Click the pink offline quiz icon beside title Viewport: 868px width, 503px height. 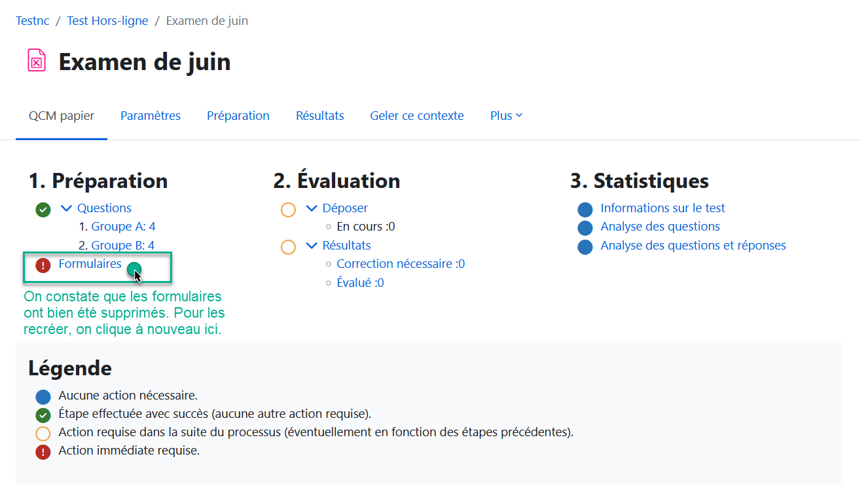click(37, 61)
